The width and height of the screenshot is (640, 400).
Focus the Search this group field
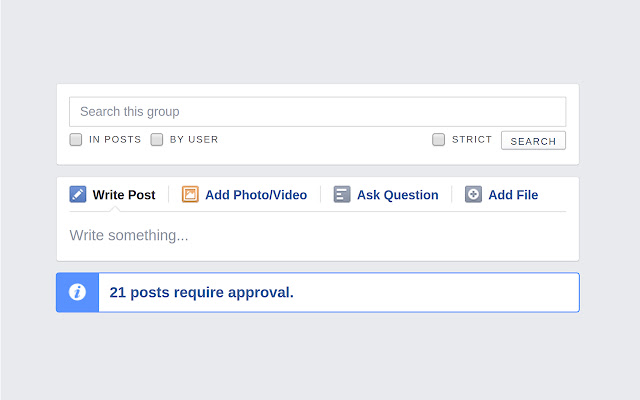(318, 111)
